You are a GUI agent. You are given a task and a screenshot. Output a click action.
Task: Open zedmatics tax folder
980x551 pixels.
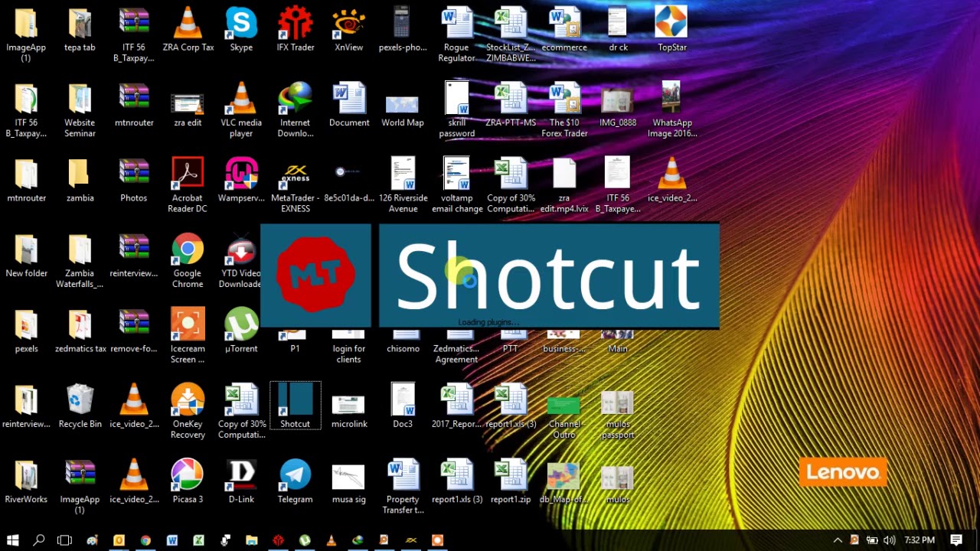click(80, 331)
